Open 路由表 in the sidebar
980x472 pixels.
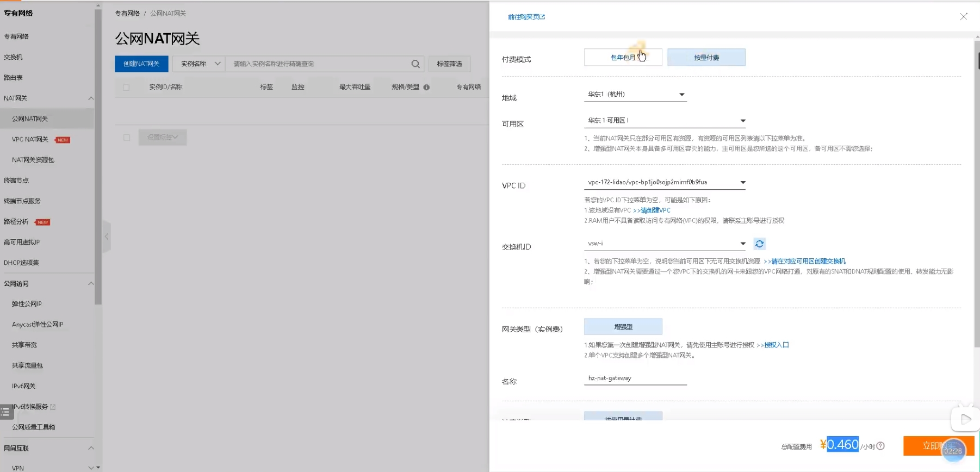click(x=14, y=78)
